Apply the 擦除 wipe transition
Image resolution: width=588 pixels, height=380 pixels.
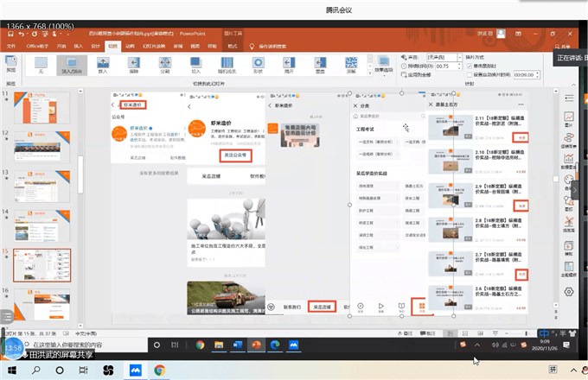(133, 65)
